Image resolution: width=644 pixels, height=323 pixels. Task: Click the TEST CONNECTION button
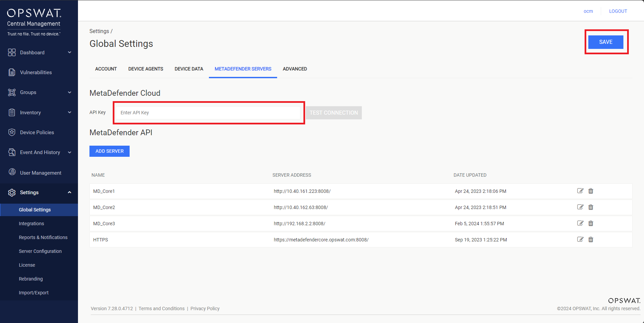[x=334, y=113]
